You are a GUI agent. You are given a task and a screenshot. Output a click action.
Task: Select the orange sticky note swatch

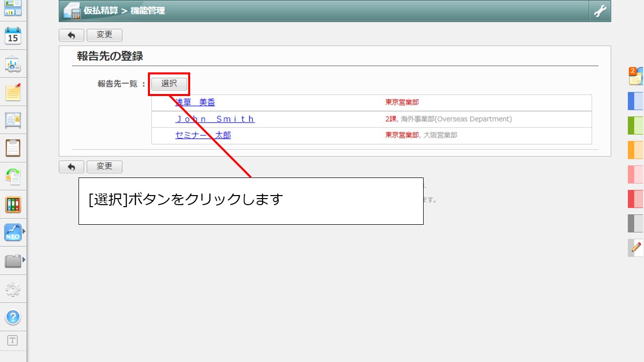coord(635,150)
